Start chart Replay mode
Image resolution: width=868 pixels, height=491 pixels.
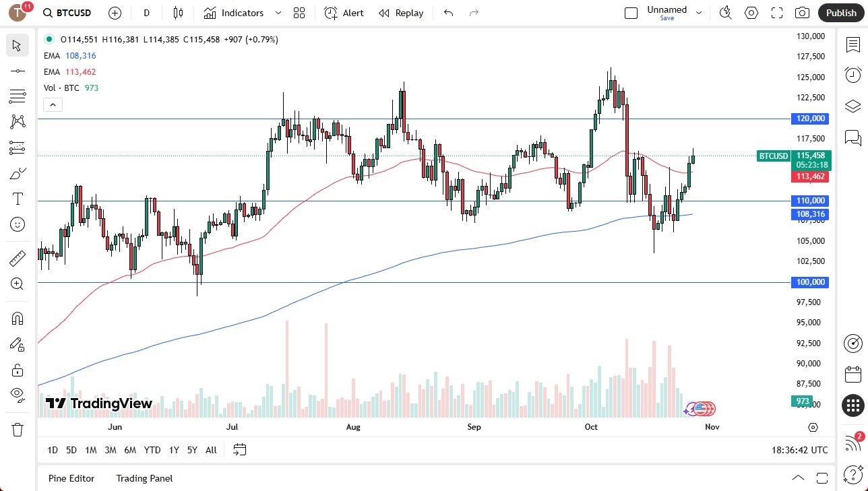tap(400, 13)
